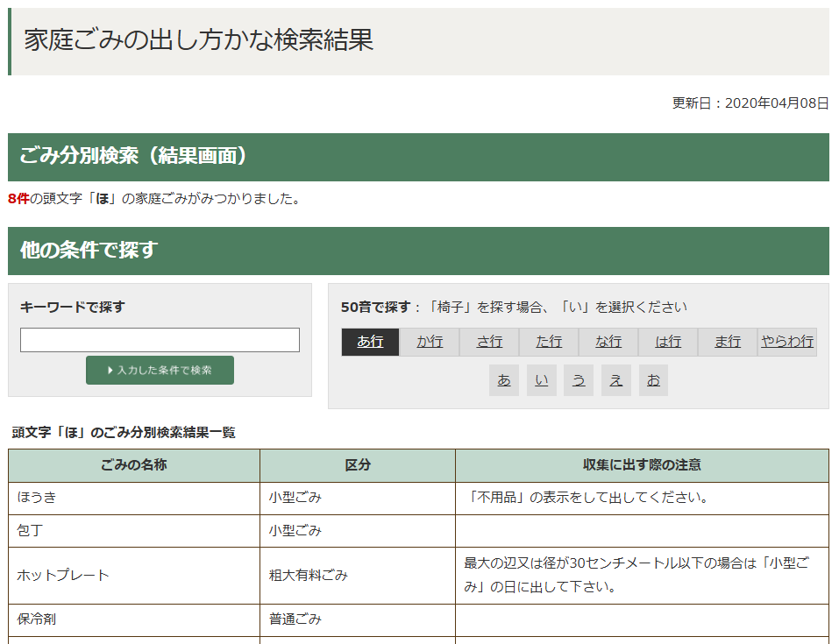Viewport: 839px width, 644px height.
Task: Click the ほうき item in the results
Action: [x=37, y=498]
